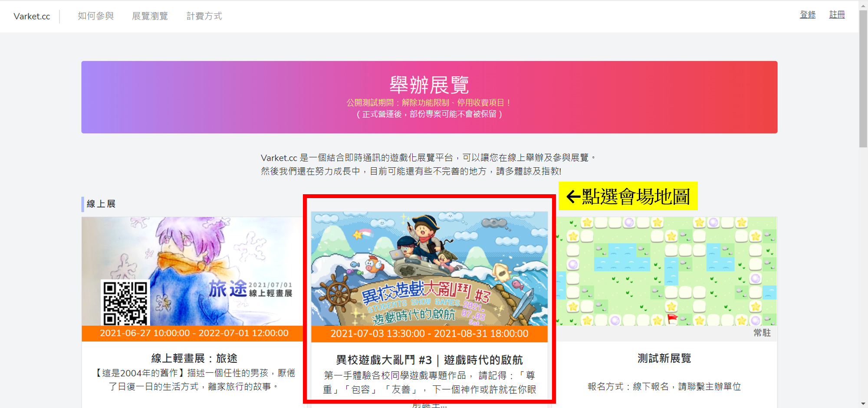Click the page vertical scrollbar thumb
868x408 pixels.
tap(863, 78)
